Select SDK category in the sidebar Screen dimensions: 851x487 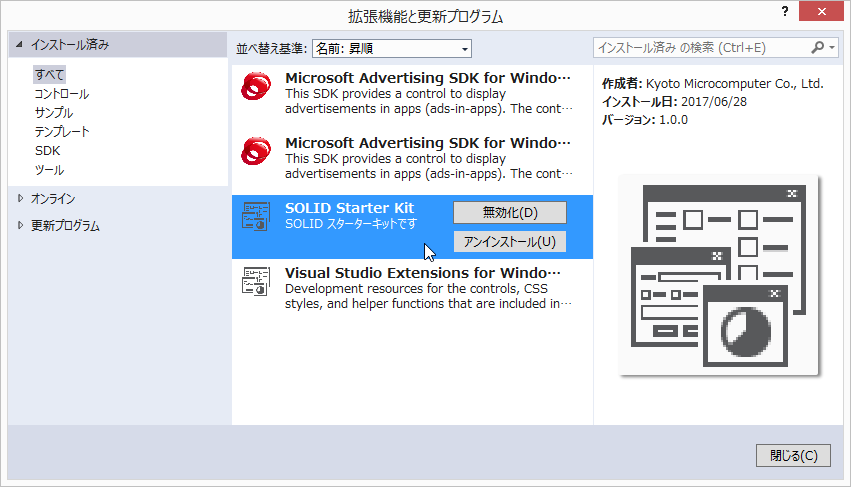[47, 151]
